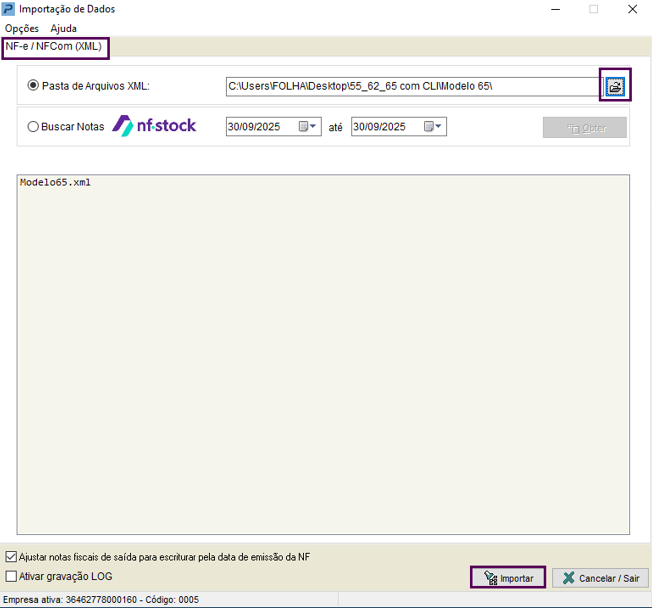Click the Obter button
Screen dimensions: 652x608
(585, 127)
